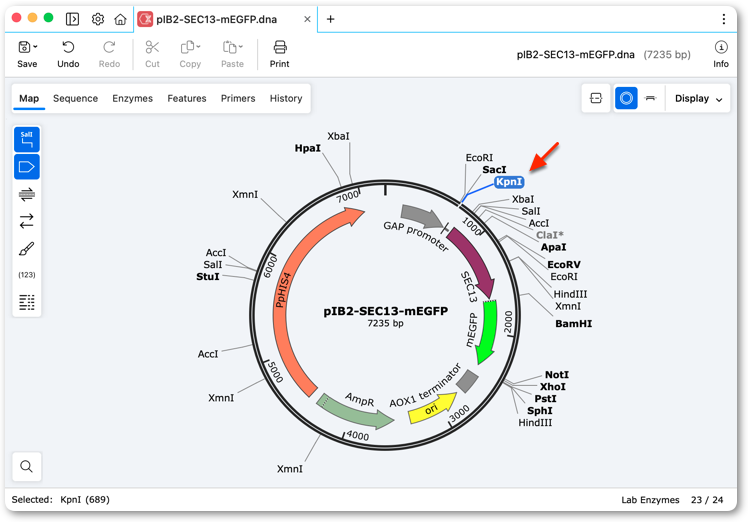Select circular map view toggle

(x=626, y=98)
